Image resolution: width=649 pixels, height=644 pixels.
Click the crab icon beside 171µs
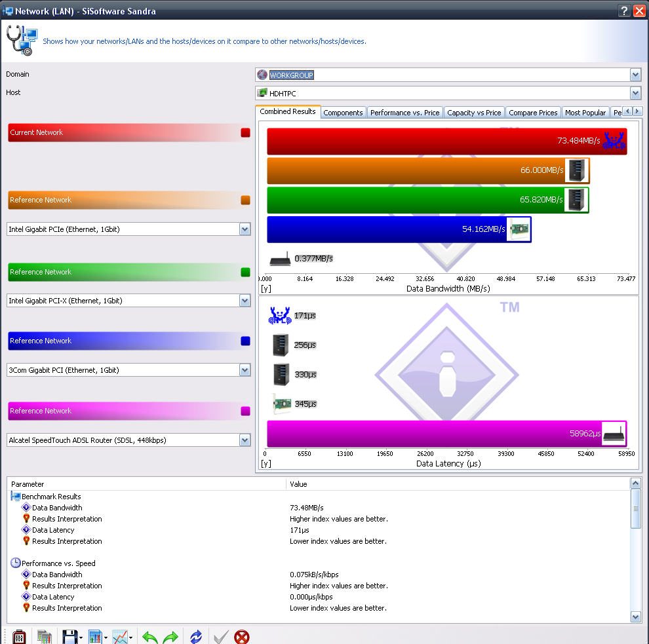tap(280, 316)
